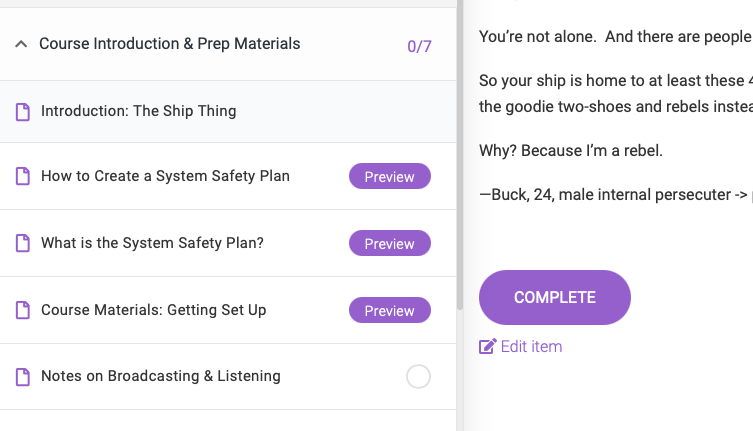Click the pencil edit icon below COMPLETE
The image size is (753, 431).
487,346
